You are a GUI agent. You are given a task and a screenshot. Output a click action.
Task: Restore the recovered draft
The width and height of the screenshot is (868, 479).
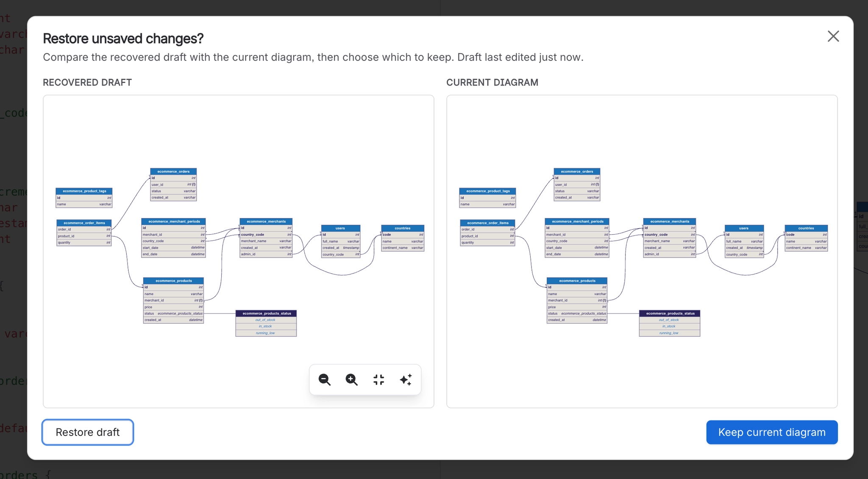coord(88,432)
